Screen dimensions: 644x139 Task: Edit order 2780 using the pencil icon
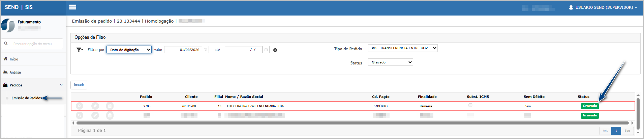[x=95, y=106]
